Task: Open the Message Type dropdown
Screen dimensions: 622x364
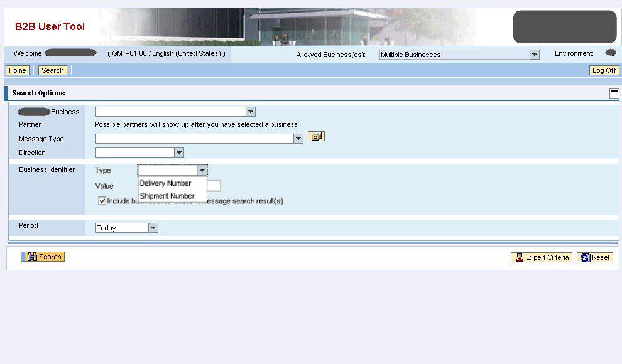Action: 298,139
